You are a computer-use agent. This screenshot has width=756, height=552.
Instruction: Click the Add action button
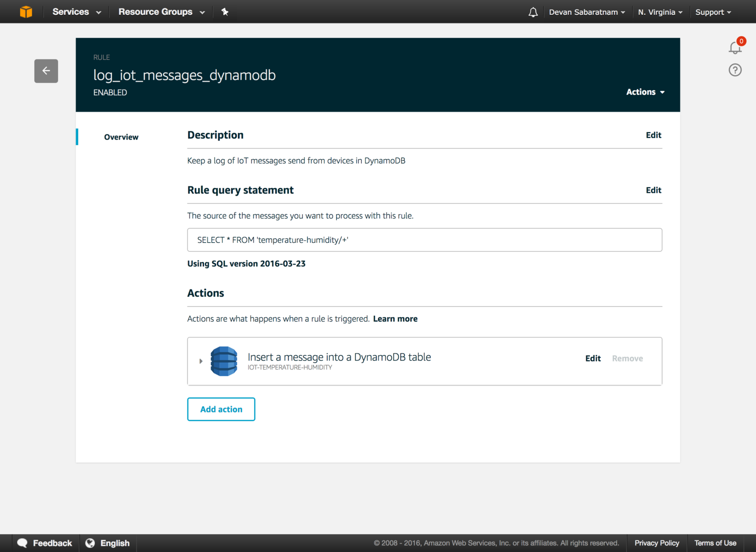[x=221, y=409]
